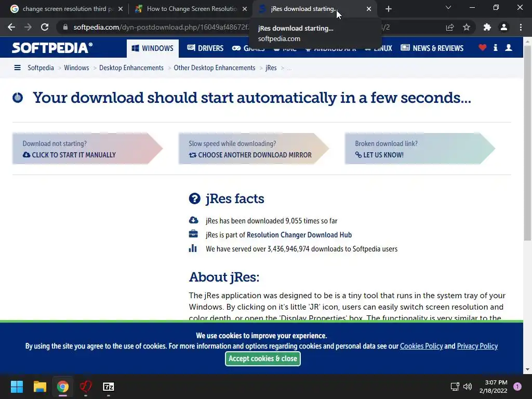The image size is (532, 399).
Task: Click the site lock icon in address bar
Action: pos(65,27)
